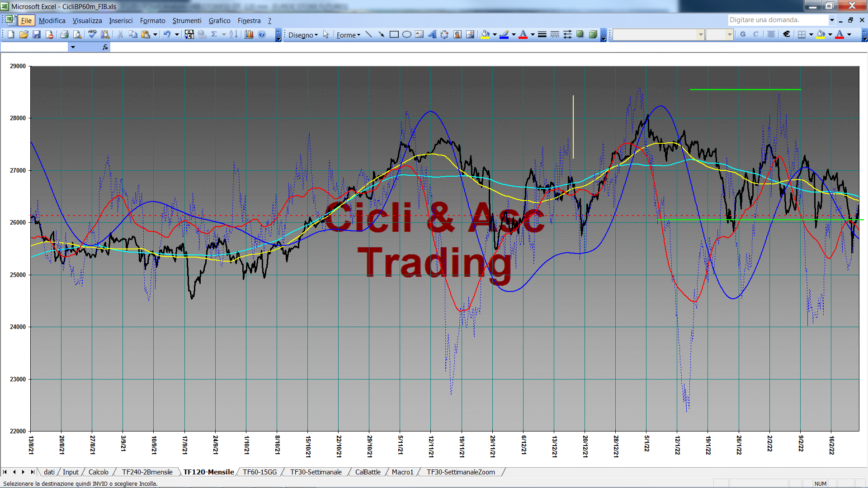Select the Text Box drawing tool
Viewport: 868px width, 488px height.
420,34
